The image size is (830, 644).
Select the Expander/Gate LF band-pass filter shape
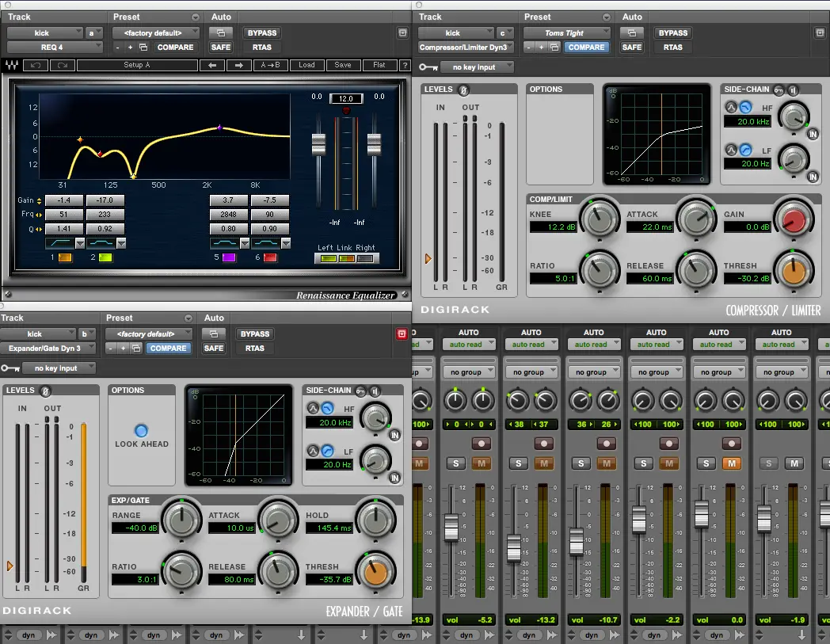click(314, 451)
